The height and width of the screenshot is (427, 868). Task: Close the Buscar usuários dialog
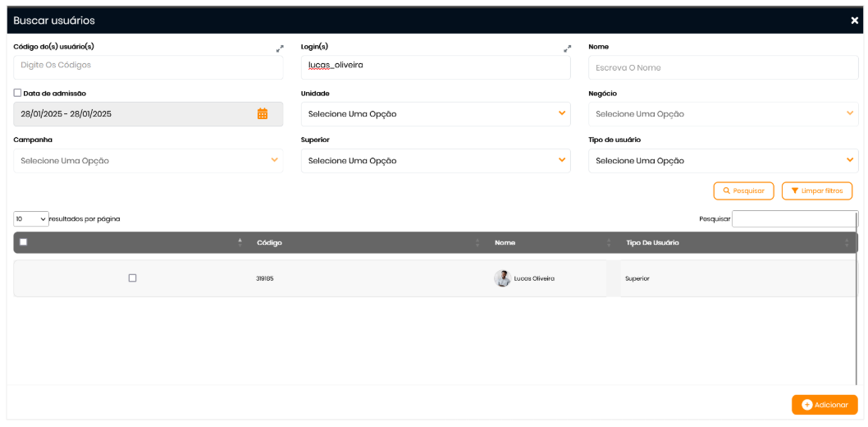tap(854, 21)
